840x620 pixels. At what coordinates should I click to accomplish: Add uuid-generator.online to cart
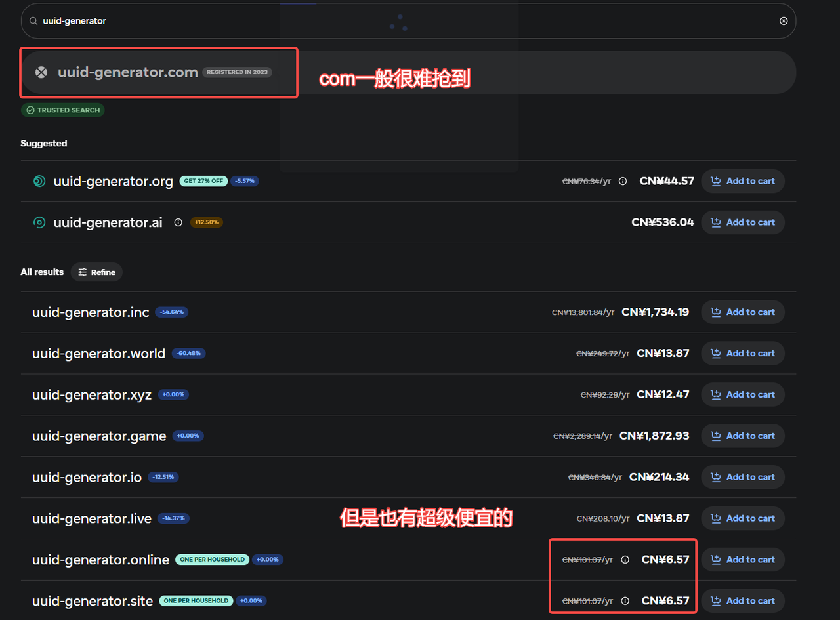click(743, 560)
